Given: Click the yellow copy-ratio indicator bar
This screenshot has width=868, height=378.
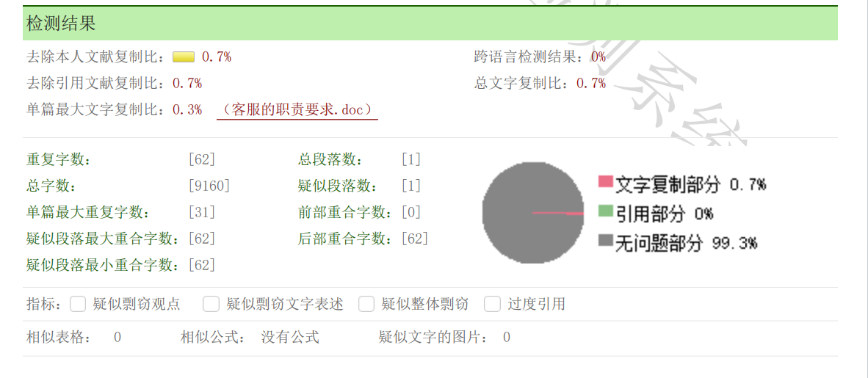Looking at the screenshot, I should [184, 57].
